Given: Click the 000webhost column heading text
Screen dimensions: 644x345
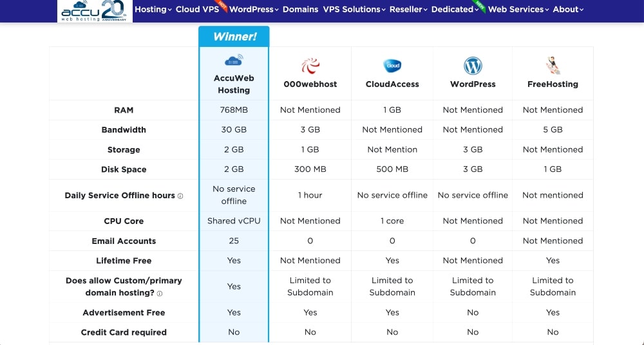Looking at the screenshot, I should 310,84.
